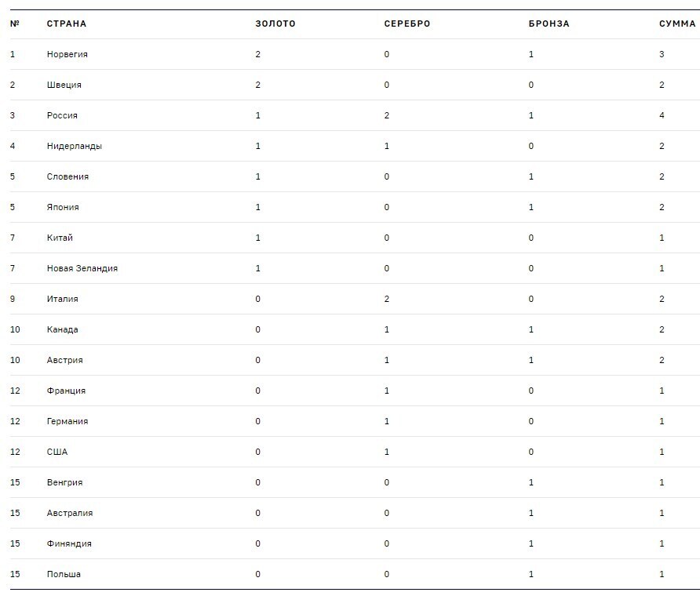This screenshot has height=596, width=700.
Task: Select the Швеция country name
Action: click(64, 85)
